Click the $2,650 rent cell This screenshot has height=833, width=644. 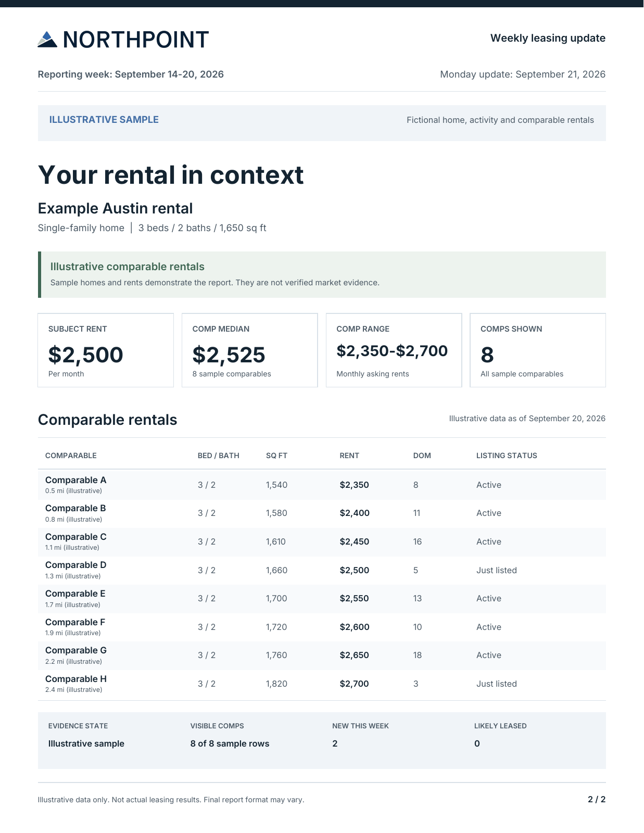pyautogui.click(x=355, y=655)
